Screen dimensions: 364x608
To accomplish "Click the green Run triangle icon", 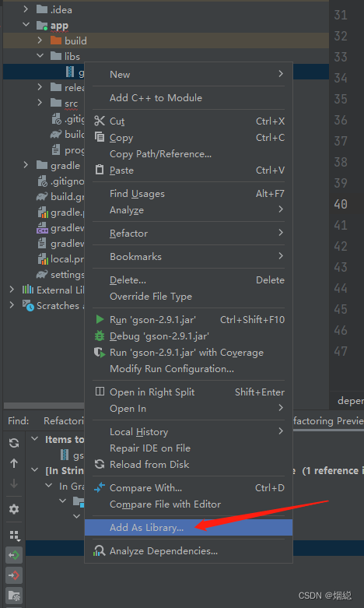I will tap(100, 319).
